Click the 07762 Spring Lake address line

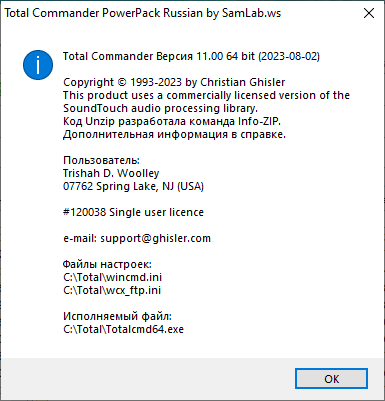pos(133,186)
